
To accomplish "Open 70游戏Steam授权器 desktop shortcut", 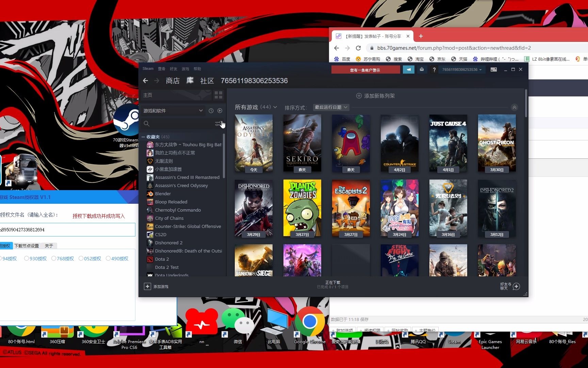I will (x=126, y=126).
